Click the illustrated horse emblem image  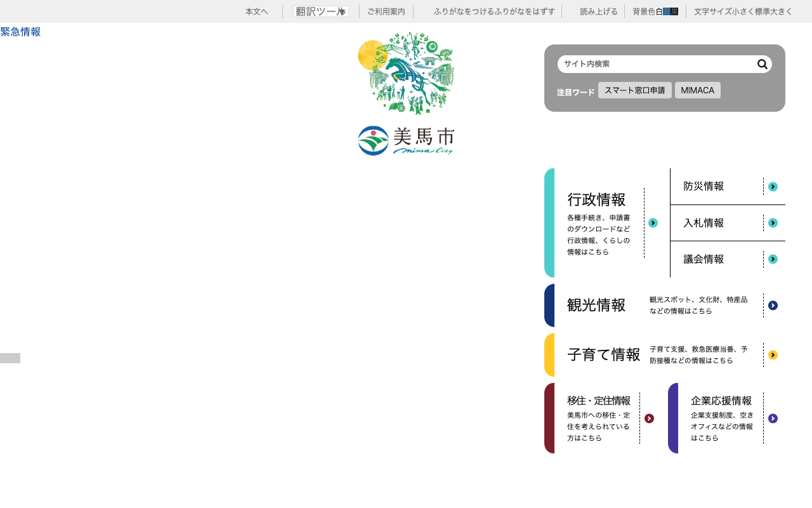[406, 73]
